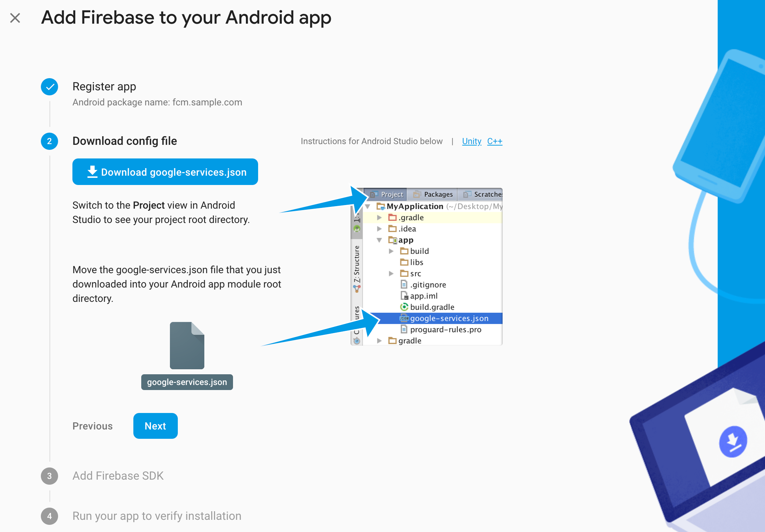Click the Next button to proceed
The image size is (765, 532).
pyautogui.click(x=155, y=426)
